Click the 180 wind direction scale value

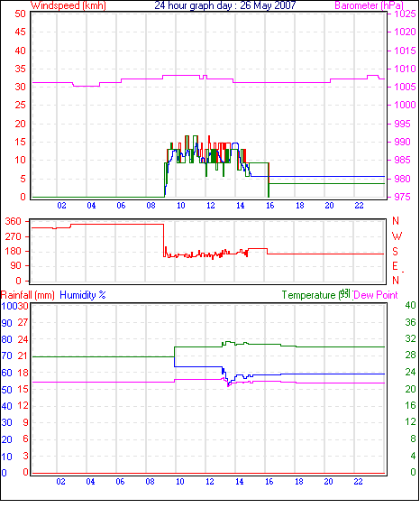(x=14, y=251)
